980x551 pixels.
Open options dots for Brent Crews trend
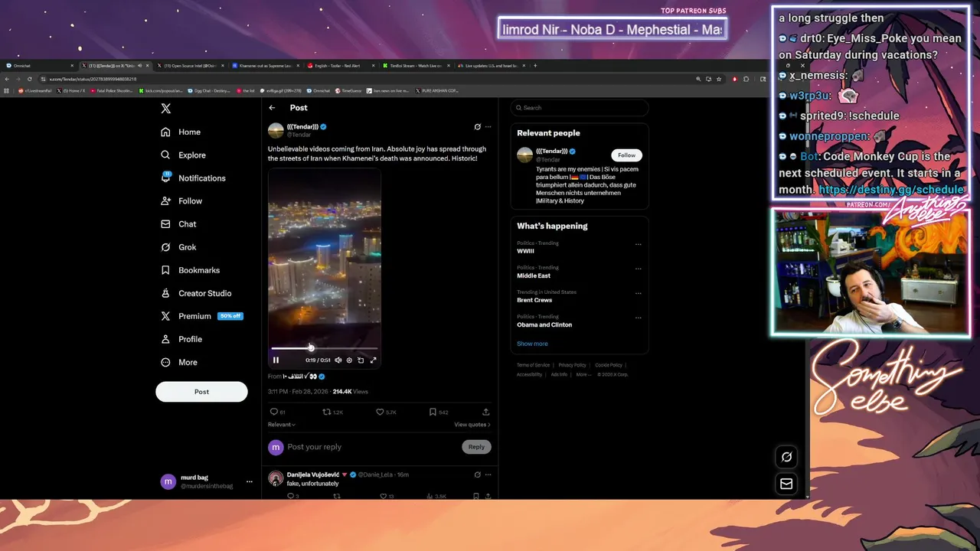coord(639,293)
